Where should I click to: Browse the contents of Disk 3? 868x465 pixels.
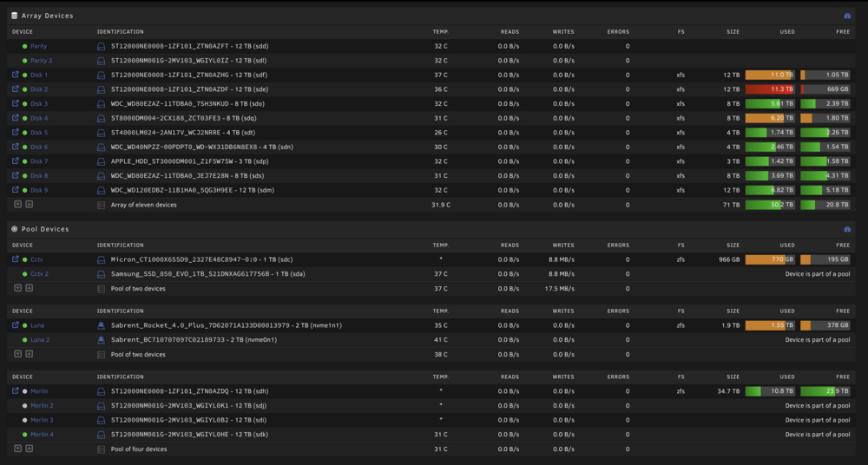16,103
